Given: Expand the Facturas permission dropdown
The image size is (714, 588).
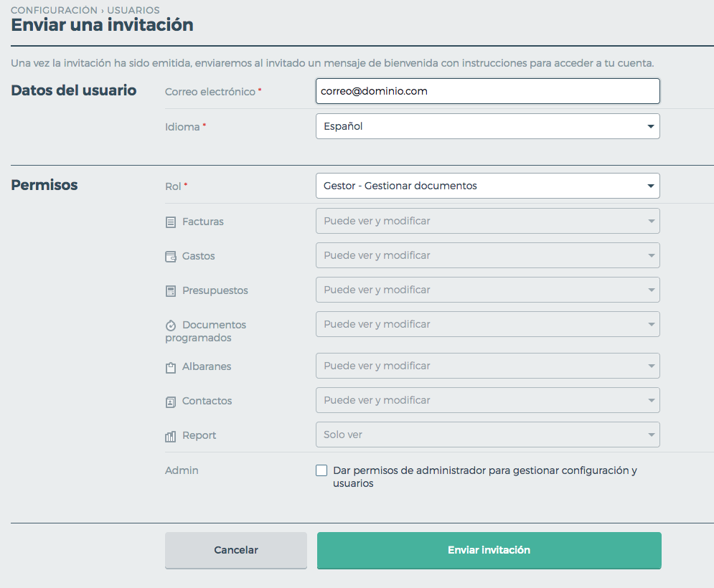Looking at the screenshot, I should 488,221.
